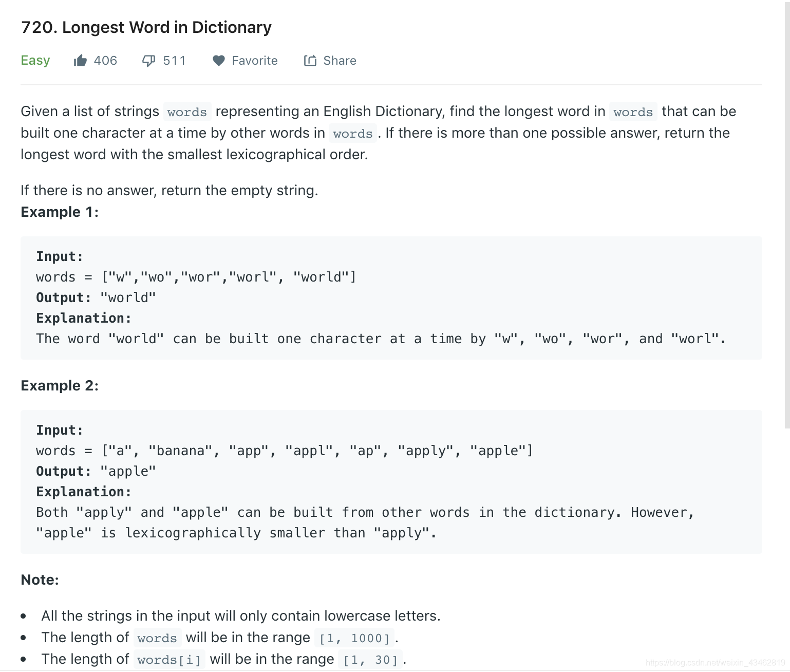Click the Share text label

pos(340,61)
